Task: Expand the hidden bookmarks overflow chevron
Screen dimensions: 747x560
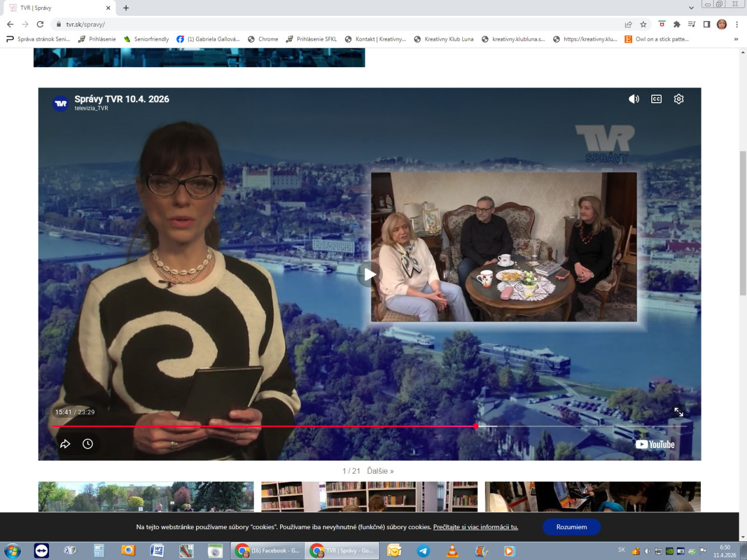Action: click(x=735, y=39)
